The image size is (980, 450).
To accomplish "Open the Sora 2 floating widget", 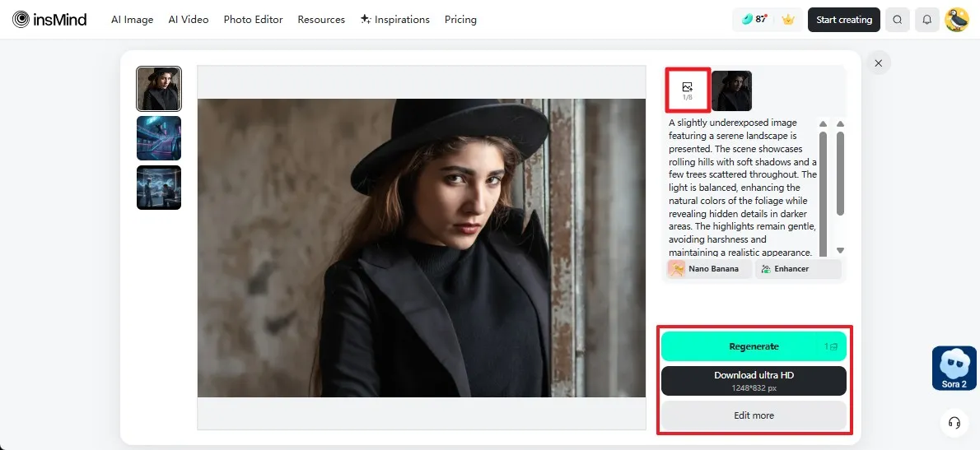I will 954,368.
